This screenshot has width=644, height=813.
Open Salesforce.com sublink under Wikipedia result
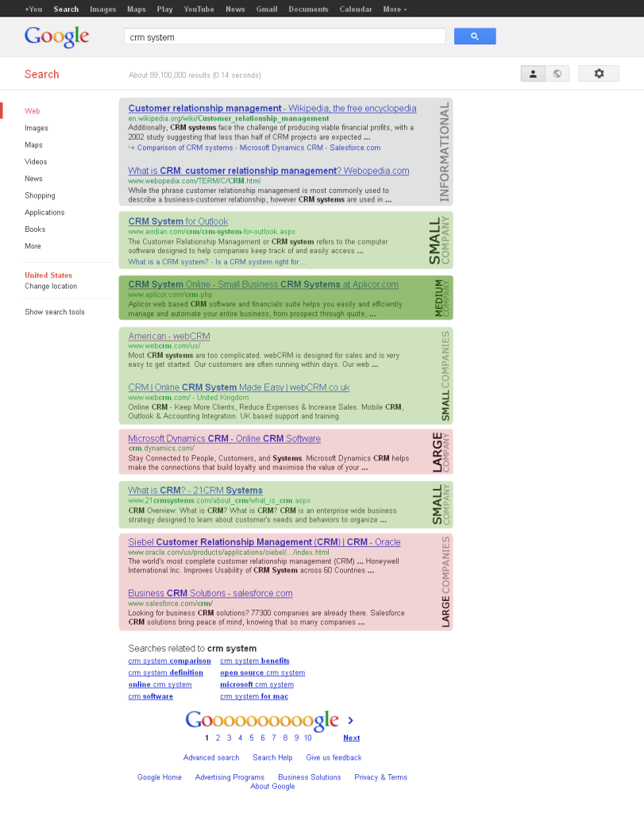(x=355, y=148)
